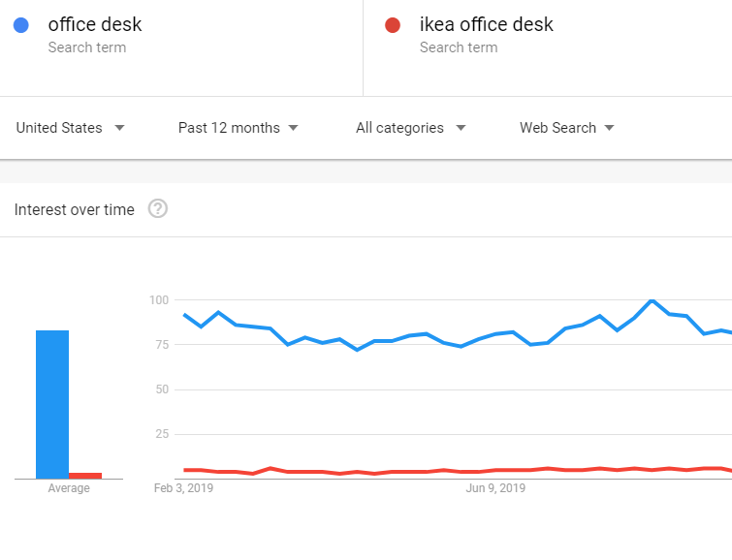Click the arrow beside All categories
732x560 pixels.
point(461,128)
